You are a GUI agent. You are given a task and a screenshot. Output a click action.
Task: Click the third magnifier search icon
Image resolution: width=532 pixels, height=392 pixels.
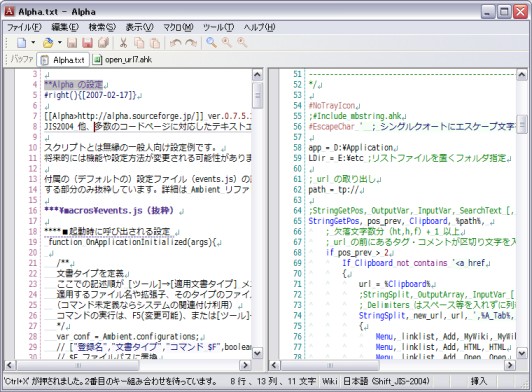[242, 43]
